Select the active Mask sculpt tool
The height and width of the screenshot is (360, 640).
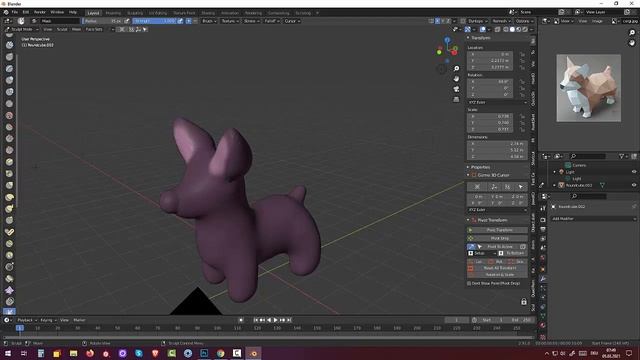point(9,312)
